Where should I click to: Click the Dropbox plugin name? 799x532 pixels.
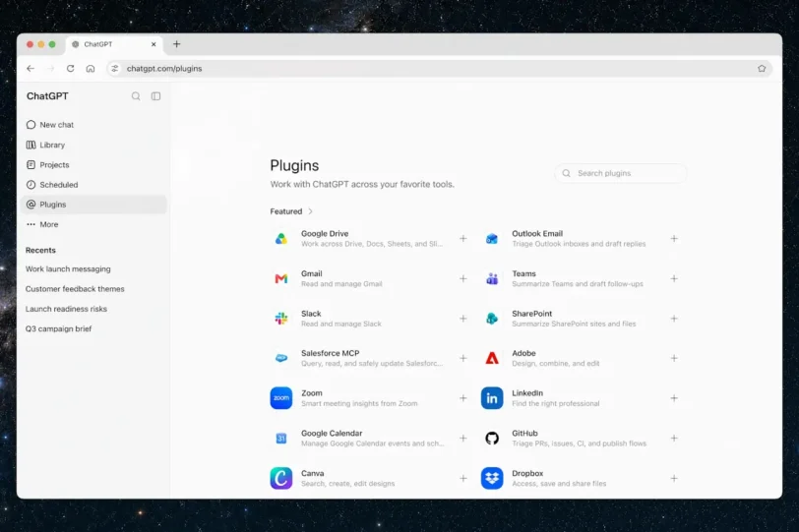point(527,473)
